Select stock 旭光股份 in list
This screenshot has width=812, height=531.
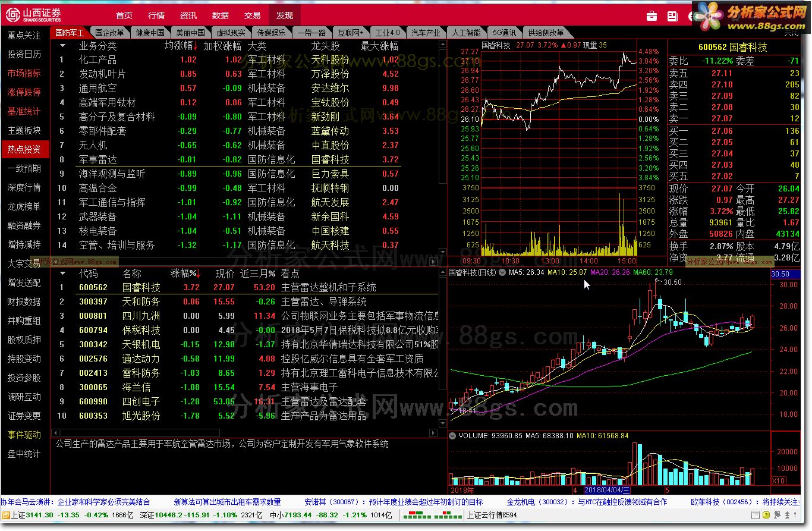click(x=141, y=416)
